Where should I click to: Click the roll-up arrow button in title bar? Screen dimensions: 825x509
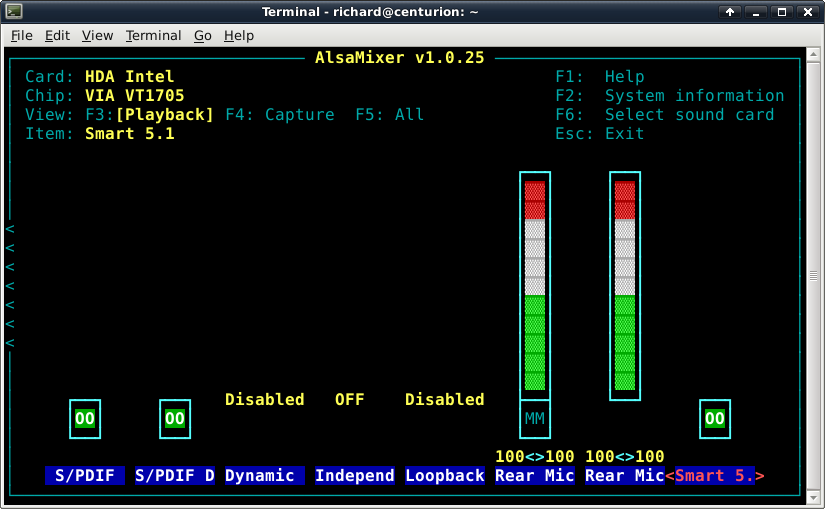coord(731,12)
